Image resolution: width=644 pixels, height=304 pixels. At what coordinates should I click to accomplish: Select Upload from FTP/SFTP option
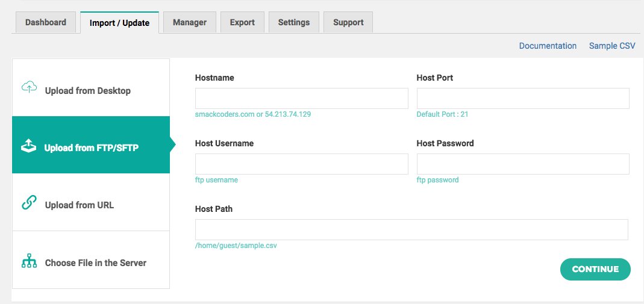(91, 145)
